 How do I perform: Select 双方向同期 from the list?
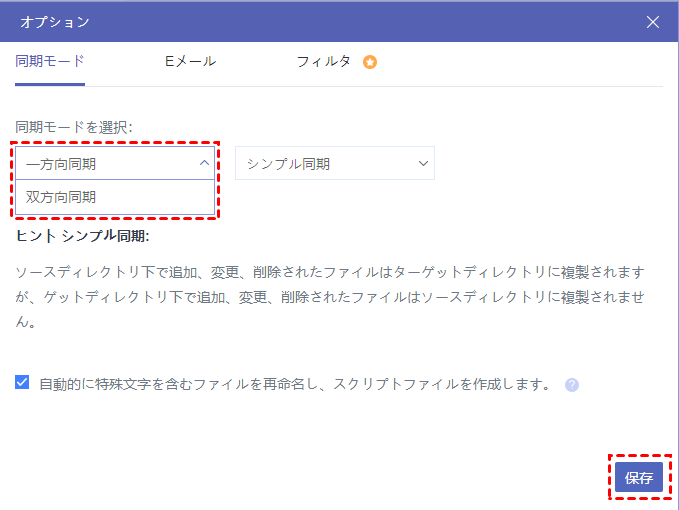tap(115, 197)
